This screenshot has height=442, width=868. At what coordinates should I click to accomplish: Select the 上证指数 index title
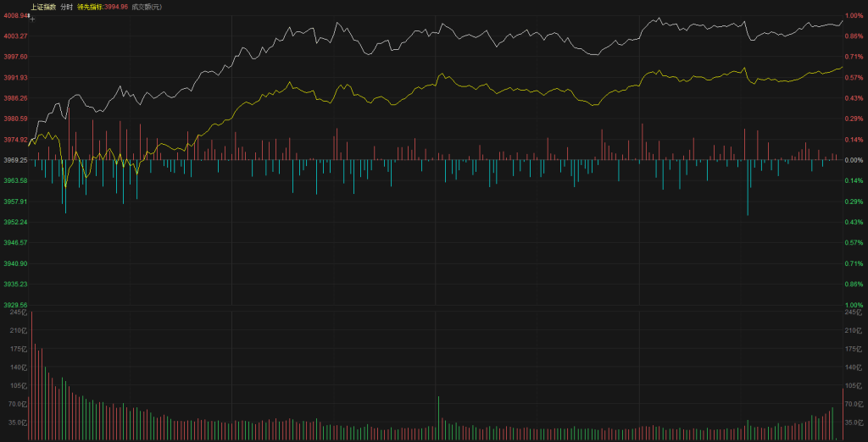43,7
